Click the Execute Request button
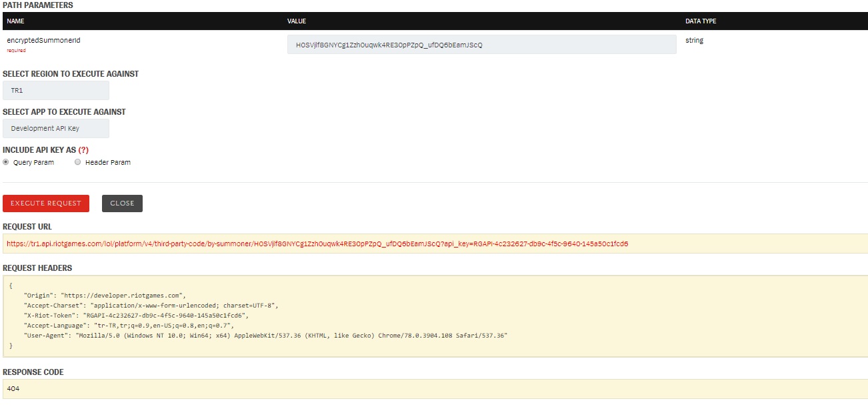 click(x=46, y=203)
